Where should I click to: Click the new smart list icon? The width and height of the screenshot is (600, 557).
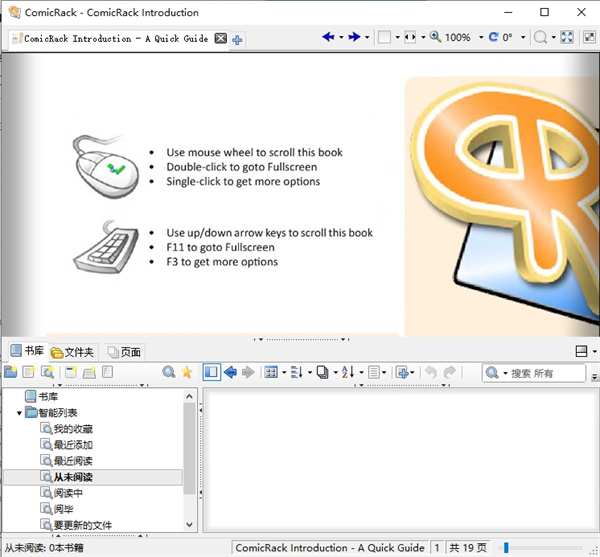(x=47, y=372)
